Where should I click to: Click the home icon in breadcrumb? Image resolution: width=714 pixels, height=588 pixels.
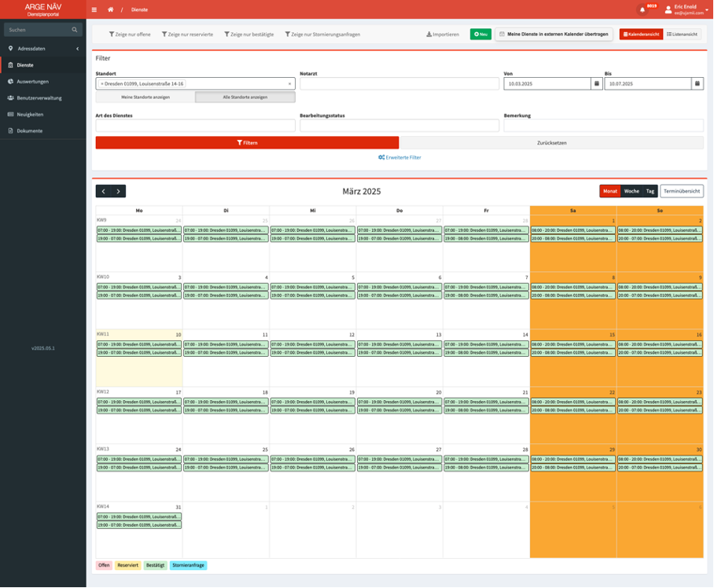(x=111, y=9)
